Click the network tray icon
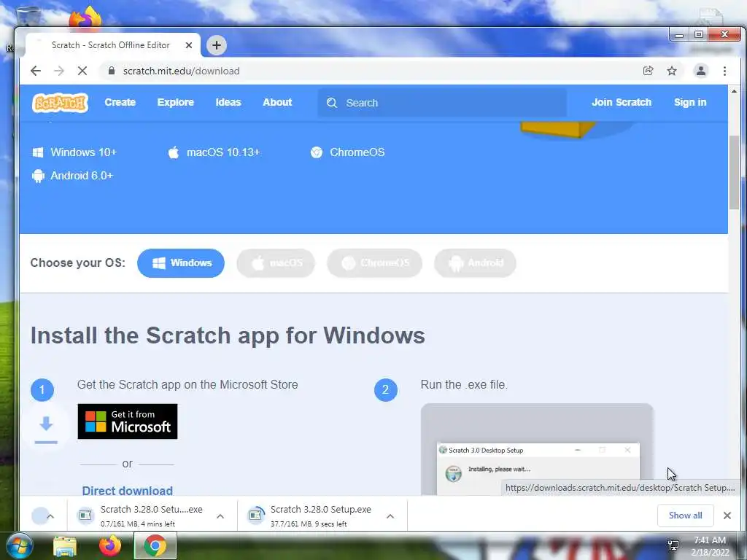This screenshot has height=560, width=747. [x=673, y=545]
